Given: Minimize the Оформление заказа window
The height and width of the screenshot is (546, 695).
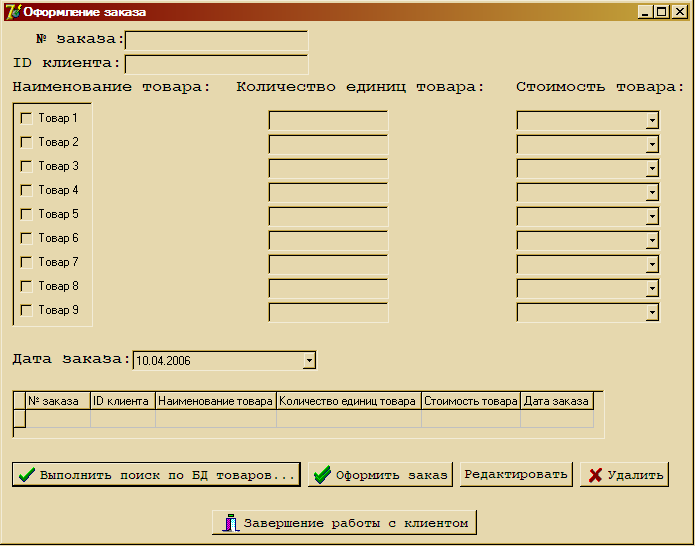Looking at the screenshot, I should (x=645, y=12).
